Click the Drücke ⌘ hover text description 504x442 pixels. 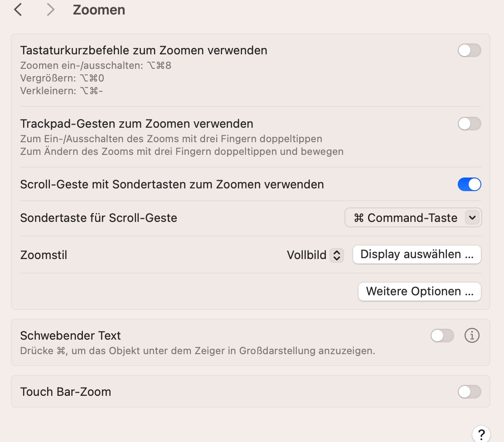197,351
